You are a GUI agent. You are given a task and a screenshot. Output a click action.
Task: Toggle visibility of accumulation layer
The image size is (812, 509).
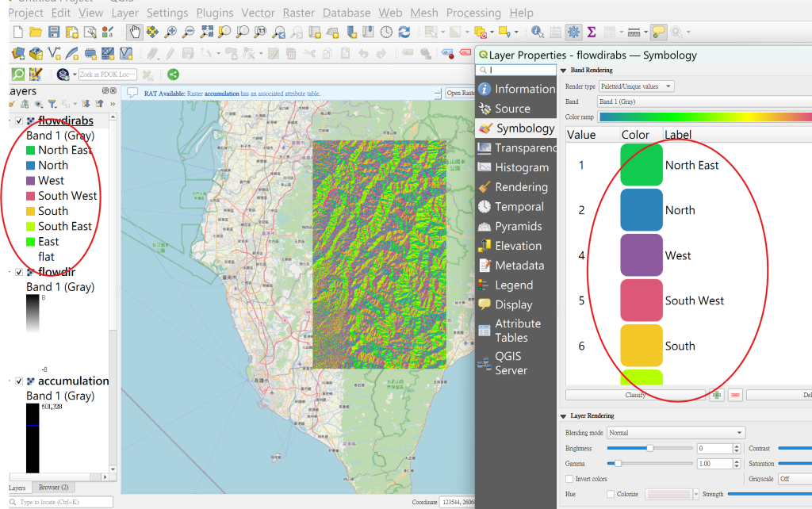click(x=18, y=381)
